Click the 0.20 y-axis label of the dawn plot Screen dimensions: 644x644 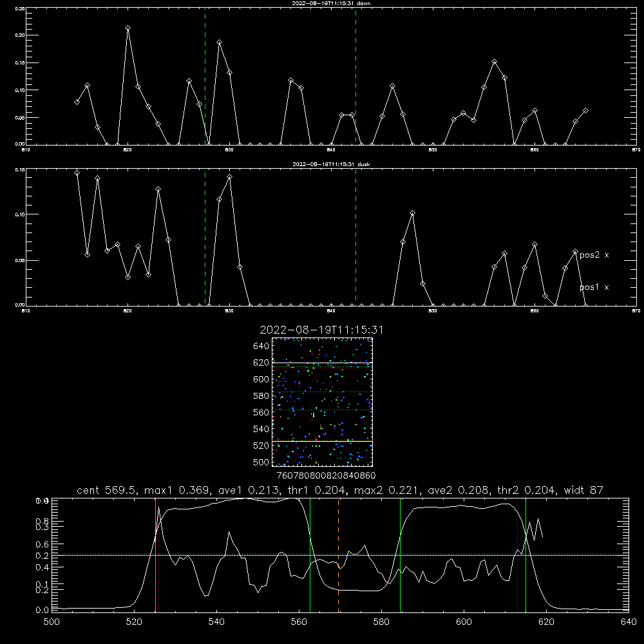click(20, 35)
